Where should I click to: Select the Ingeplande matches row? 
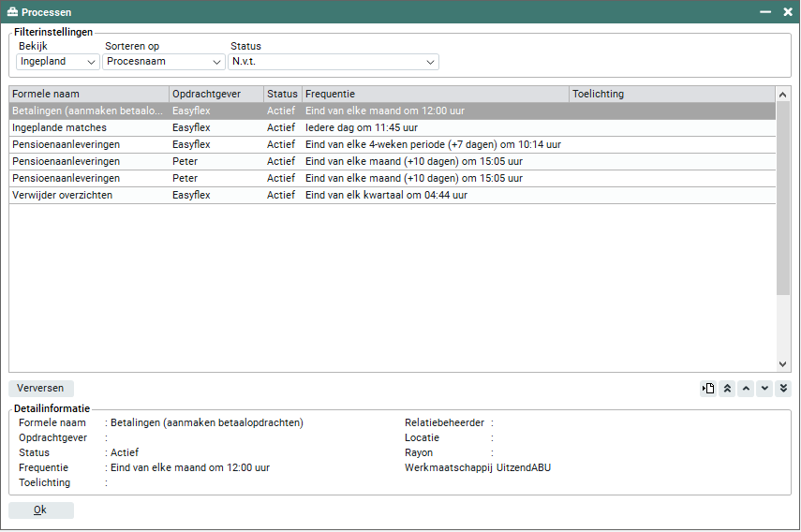(89, 127)
